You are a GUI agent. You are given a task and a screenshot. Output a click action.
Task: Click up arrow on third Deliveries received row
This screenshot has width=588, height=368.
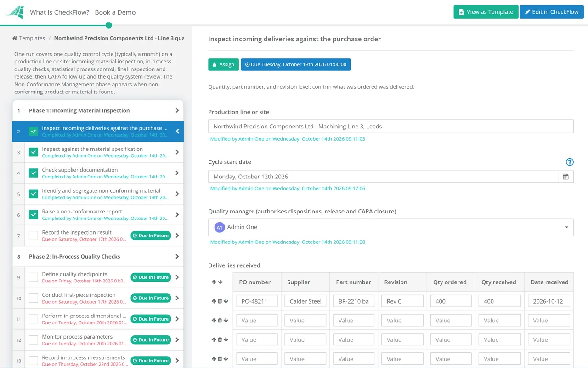tap(214, 340)
